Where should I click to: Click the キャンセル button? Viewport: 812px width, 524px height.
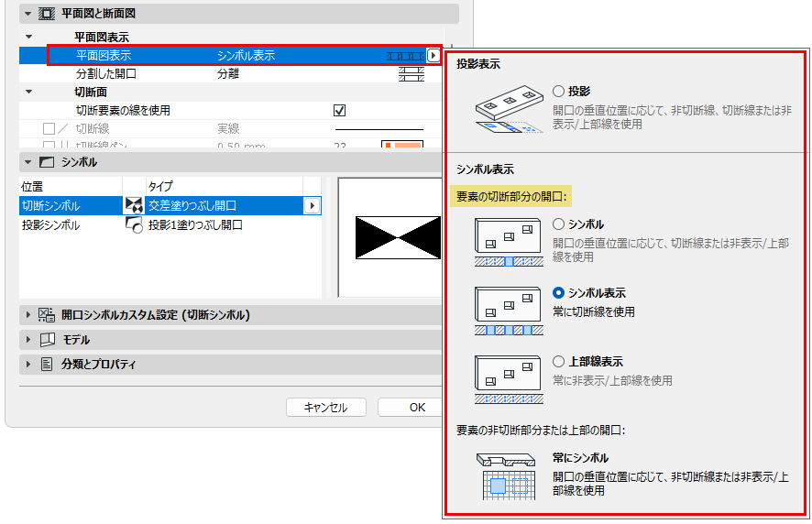pos(325,408)
